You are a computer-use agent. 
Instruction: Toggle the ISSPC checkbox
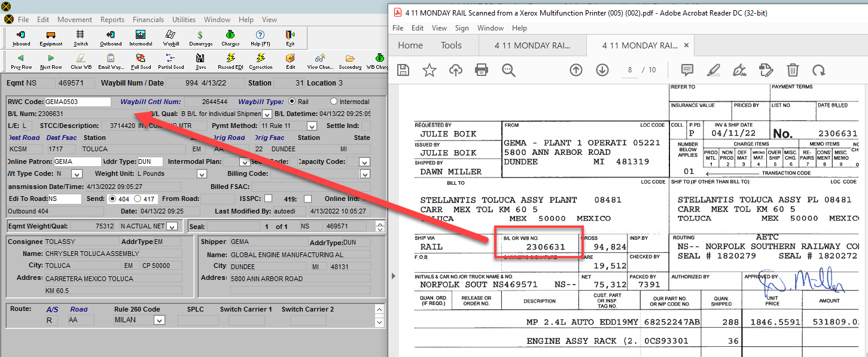point(269,199)
